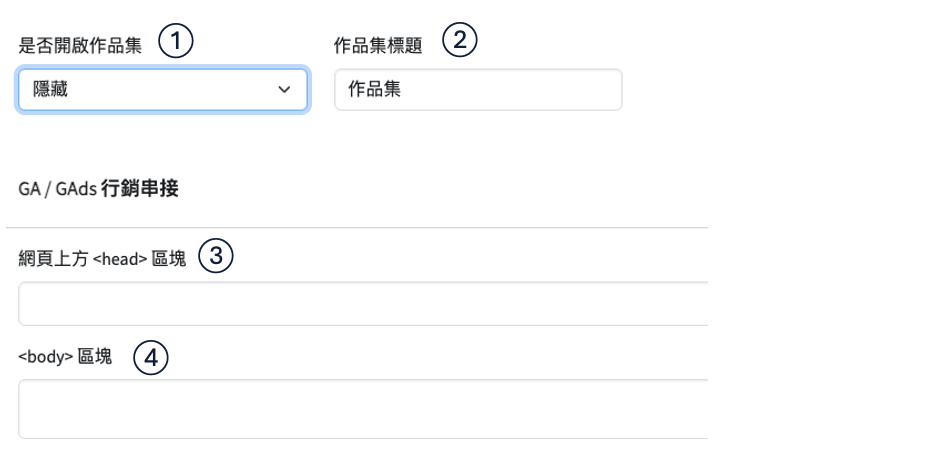Open the 是否開啟作品集 dropdown
This screenshot has height=467, width=932.
162,90
